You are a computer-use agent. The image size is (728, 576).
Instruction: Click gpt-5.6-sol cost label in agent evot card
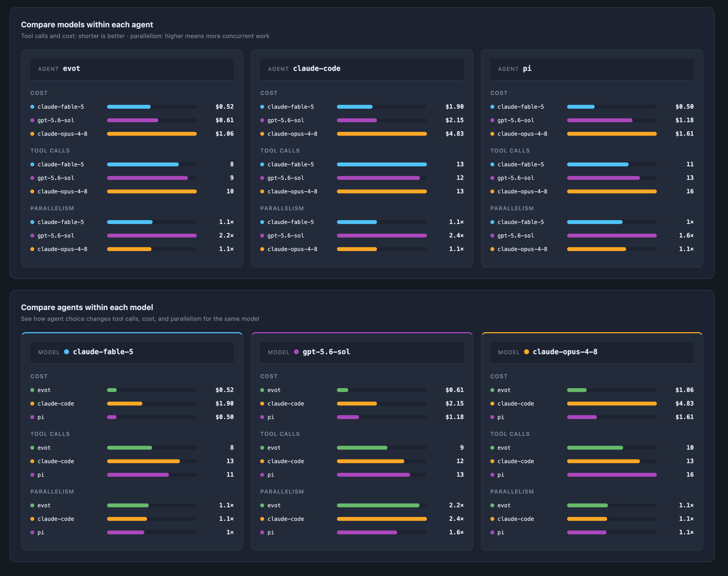click(56, 120)
